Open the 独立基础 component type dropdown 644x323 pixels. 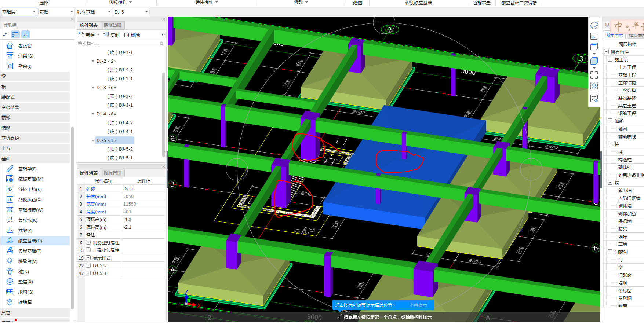click(94, 12)
